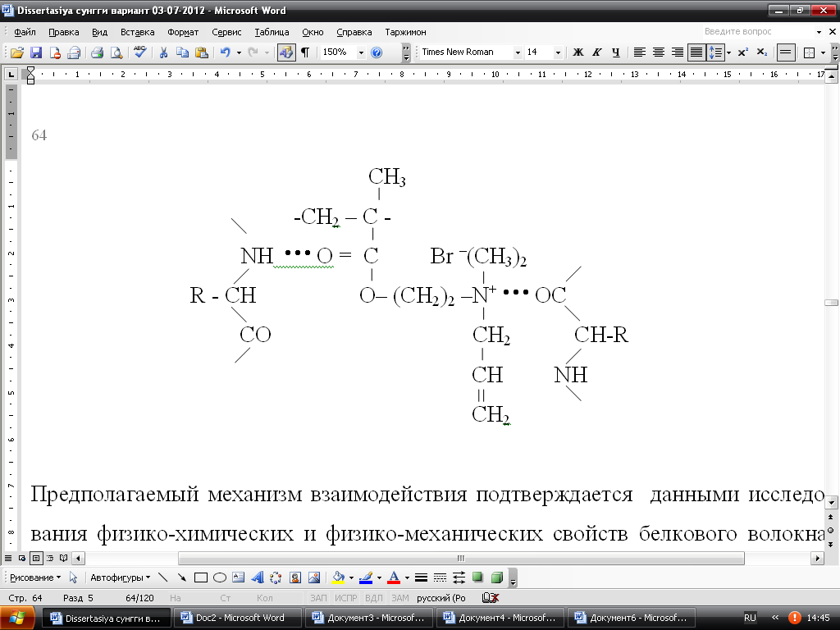Open the zoom 150% dropdown
840x630 pixels.
[361, 52]
